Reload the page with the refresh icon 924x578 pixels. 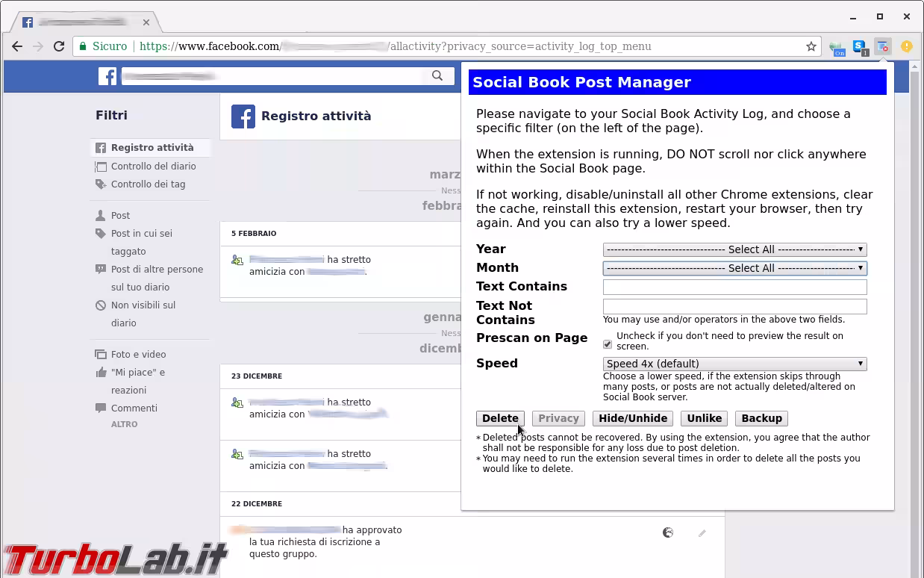(x=59, y=46)
